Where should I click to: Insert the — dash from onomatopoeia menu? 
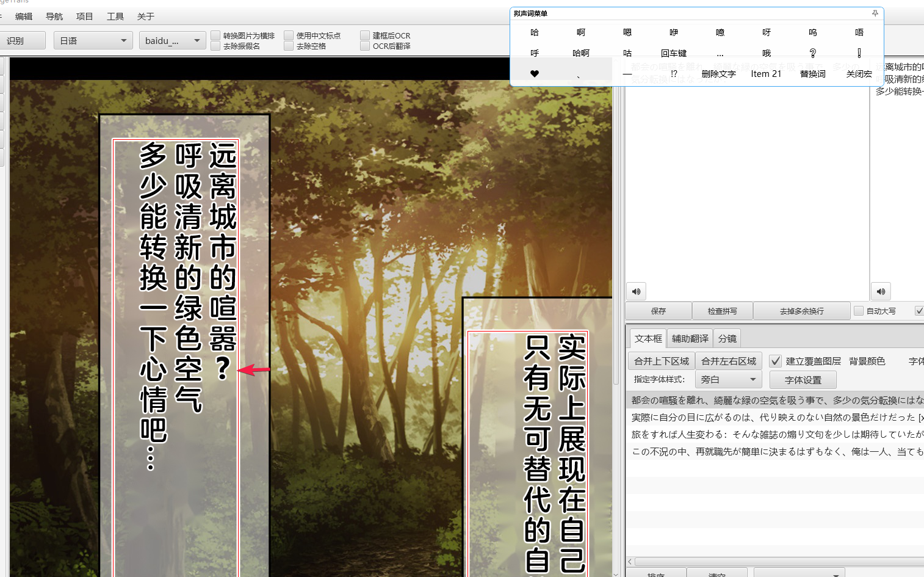coord(627,74)
